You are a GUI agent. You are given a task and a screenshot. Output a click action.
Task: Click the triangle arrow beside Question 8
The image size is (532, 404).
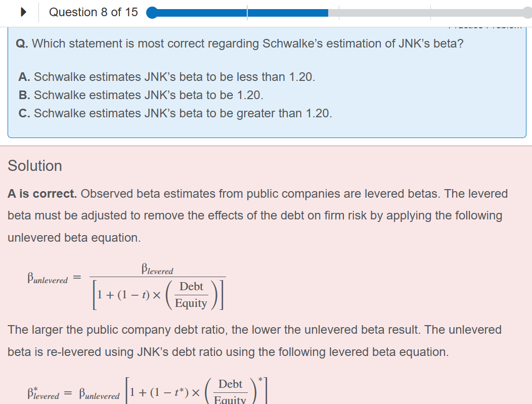(x=23, y=13)
